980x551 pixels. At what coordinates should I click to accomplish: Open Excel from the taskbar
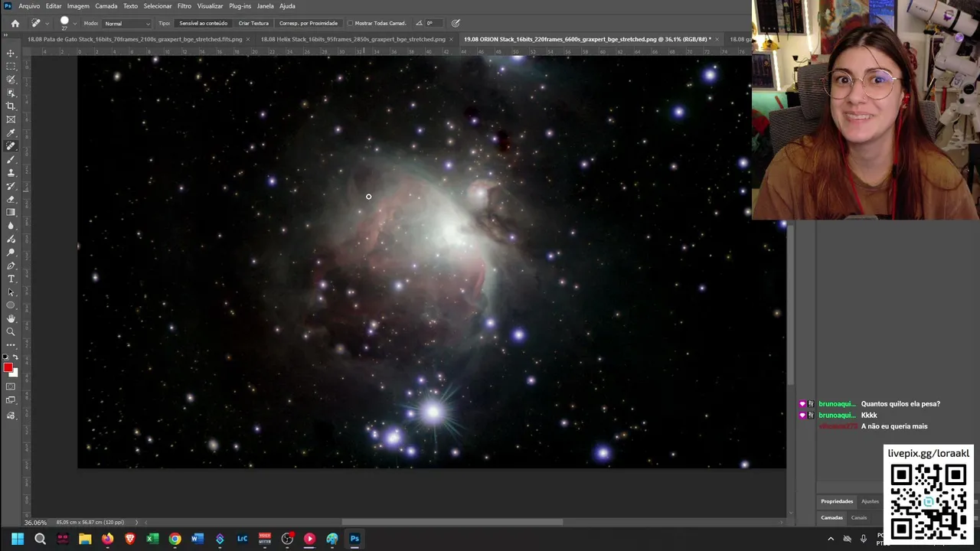[x=152, y=539]
